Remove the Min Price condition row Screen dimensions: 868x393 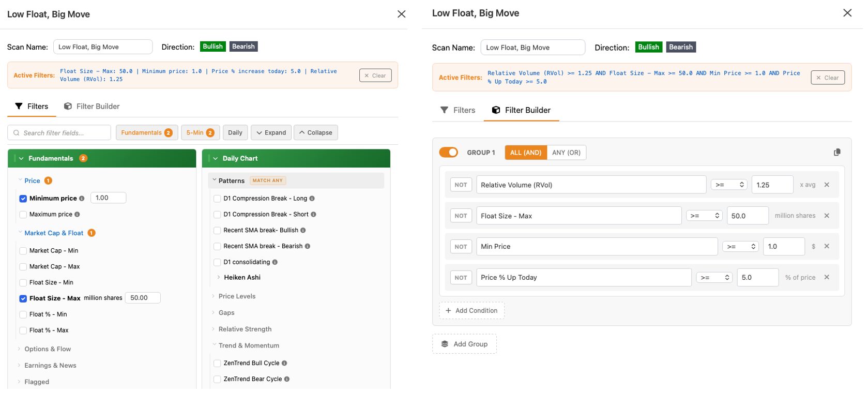[827, 246]
